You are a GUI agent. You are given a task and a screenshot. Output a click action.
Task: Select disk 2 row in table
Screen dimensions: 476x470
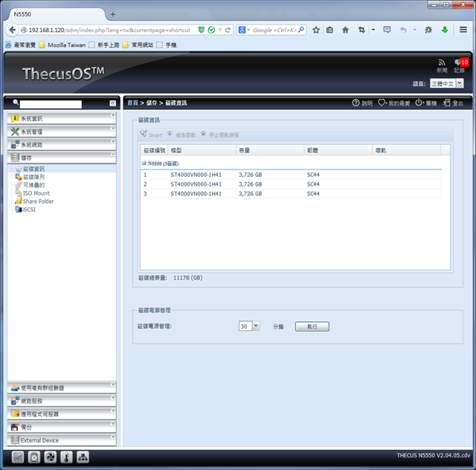click(291, 184)
